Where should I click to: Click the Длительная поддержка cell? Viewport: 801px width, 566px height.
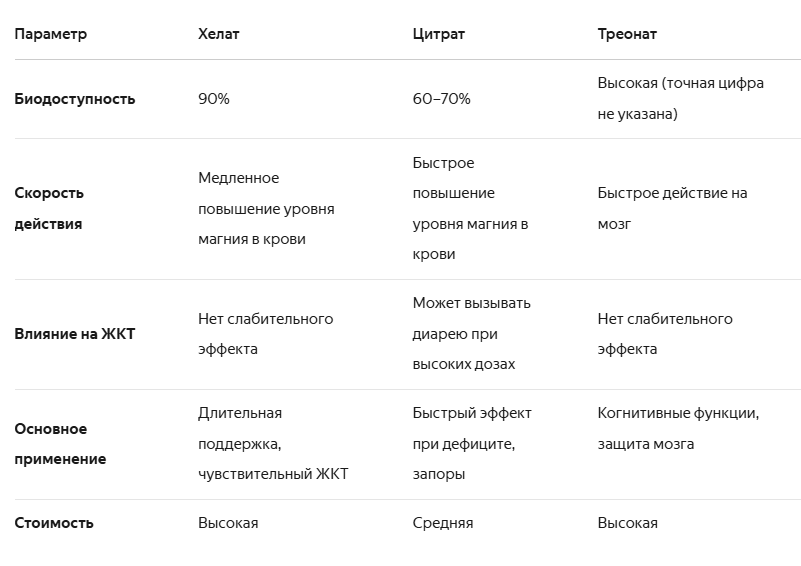pos(273,444)
